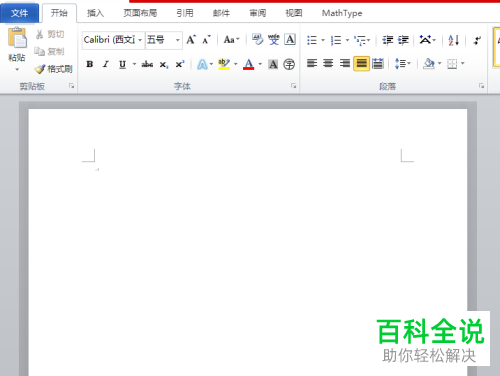Open the Borders dropdown arrow
This screenshot has height=376, width=500.
463,63
